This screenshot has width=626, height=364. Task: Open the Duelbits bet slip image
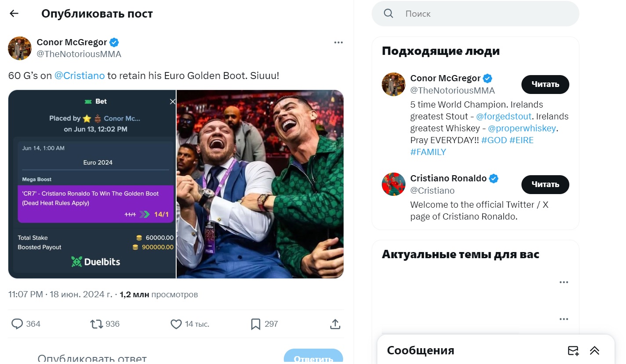pyautogui.click(x=92, y=184)
